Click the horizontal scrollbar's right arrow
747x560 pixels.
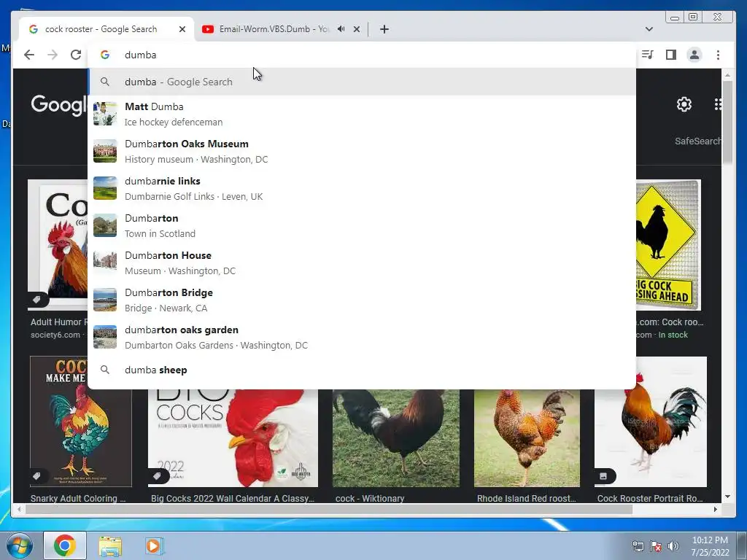[x=716, y=509]
